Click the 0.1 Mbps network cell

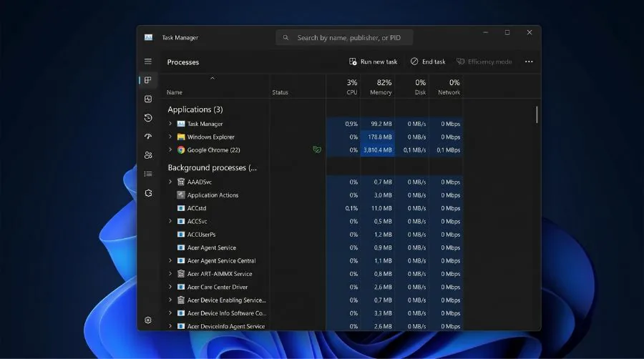pos(446,150)
